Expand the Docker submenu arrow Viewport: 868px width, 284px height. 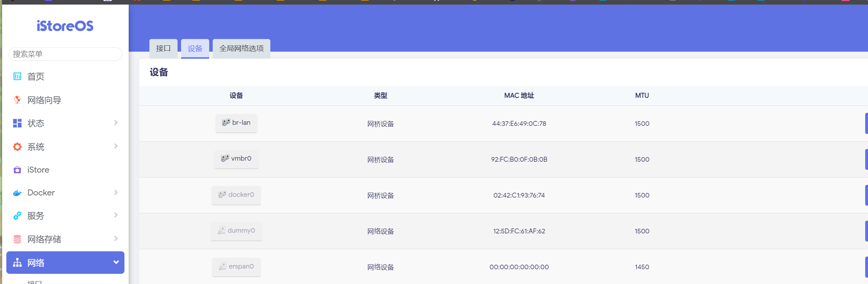tap(116, 193)
